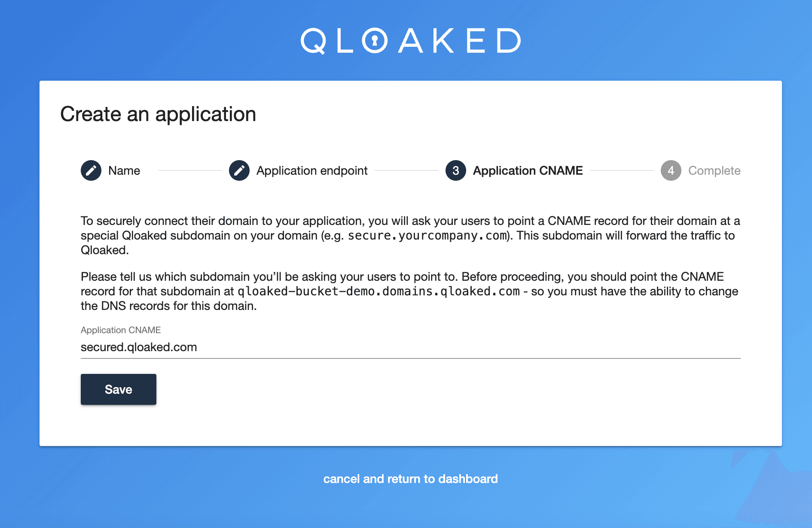Click the step 3 number circle
This screenshot has height=528, width=812.
point(456,171)
